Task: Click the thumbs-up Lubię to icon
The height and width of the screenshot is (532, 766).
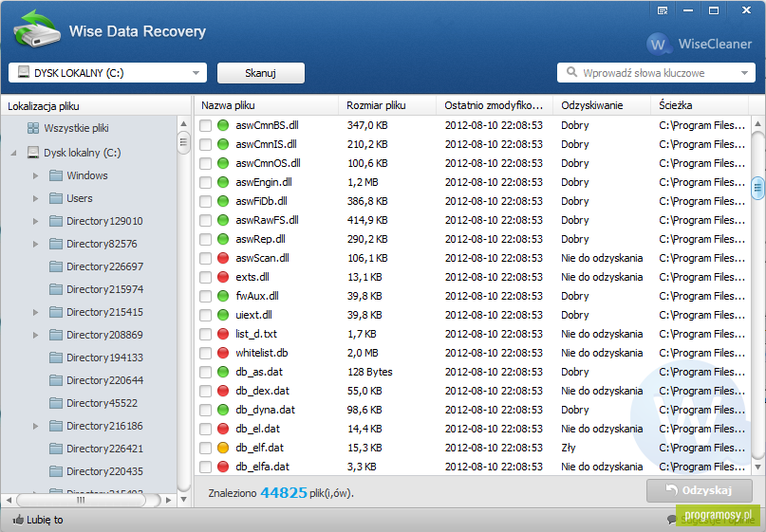Action: coord(18,520)
